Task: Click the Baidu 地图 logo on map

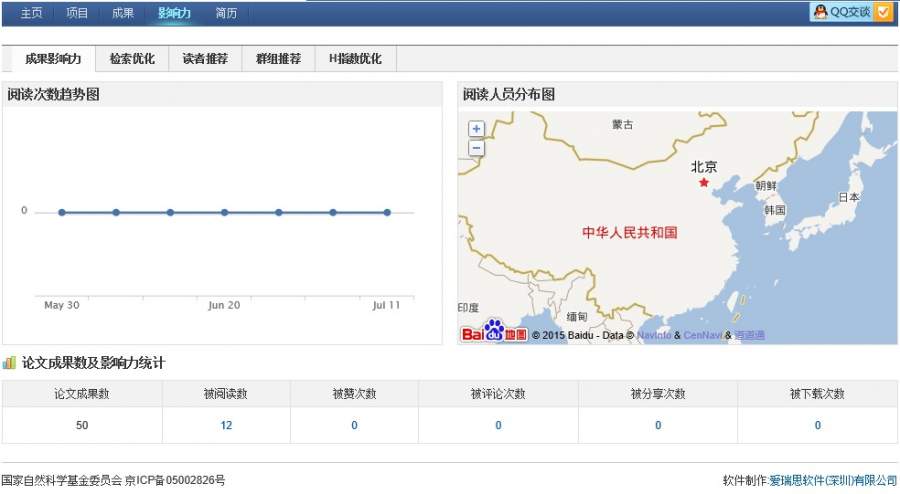Action: click(494, 330)
